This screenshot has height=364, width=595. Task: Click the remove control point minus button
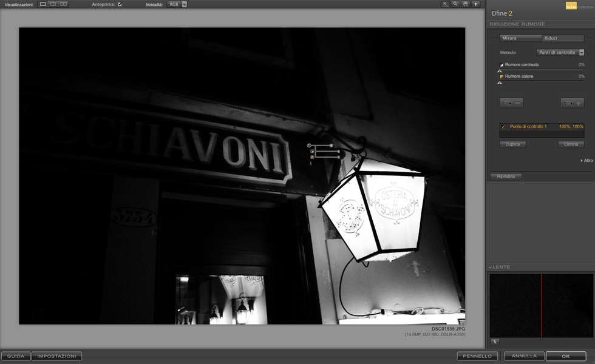tap(511, 103)
